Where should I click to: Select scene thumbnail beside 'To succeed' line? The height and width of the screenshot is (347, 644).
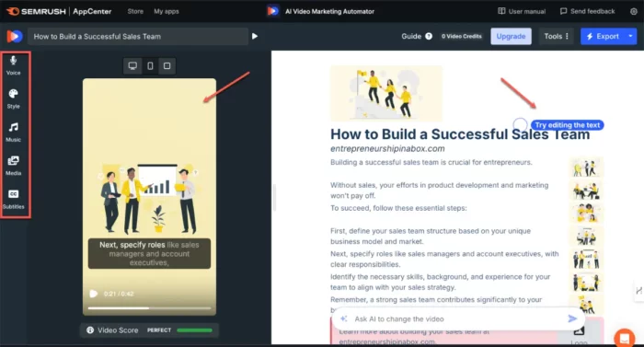tap(586, 214)
